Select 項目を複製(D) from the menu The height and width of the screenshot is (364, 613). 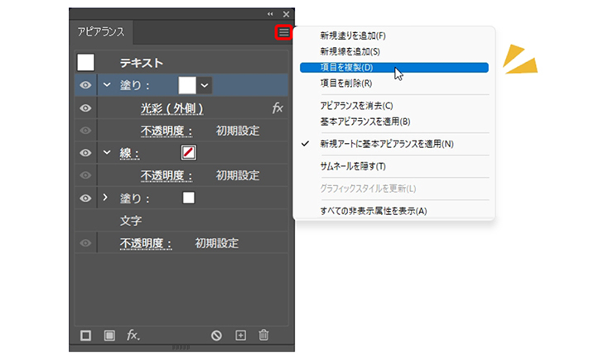coord(346,67)
